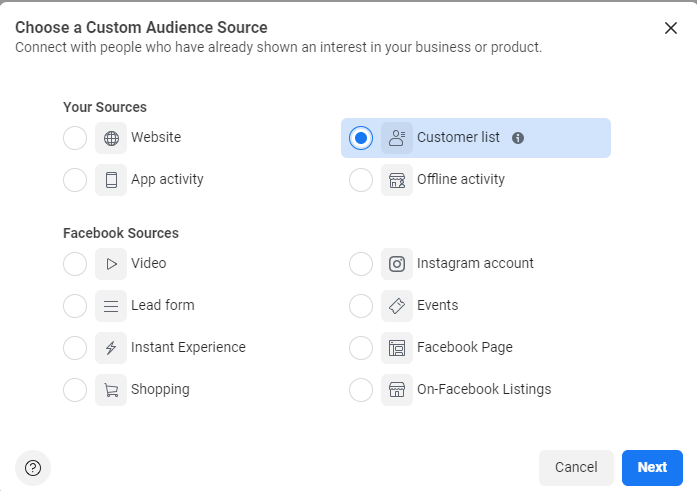Image resolution: width=697 pixels, height=491 pixels.
Task: Open help via question mark icon
Action: point(33,467)
